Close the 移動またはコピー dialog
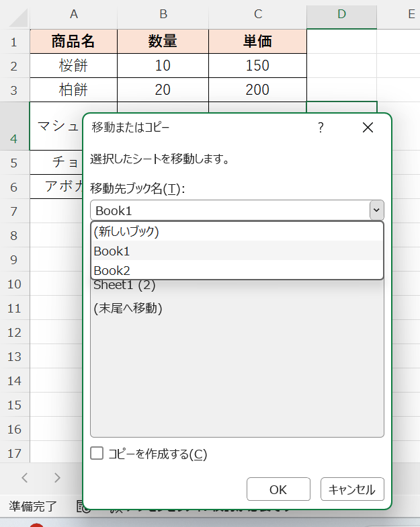Viewport: 420px width, 527px height. pyautogui.click(x=368, y=128)
